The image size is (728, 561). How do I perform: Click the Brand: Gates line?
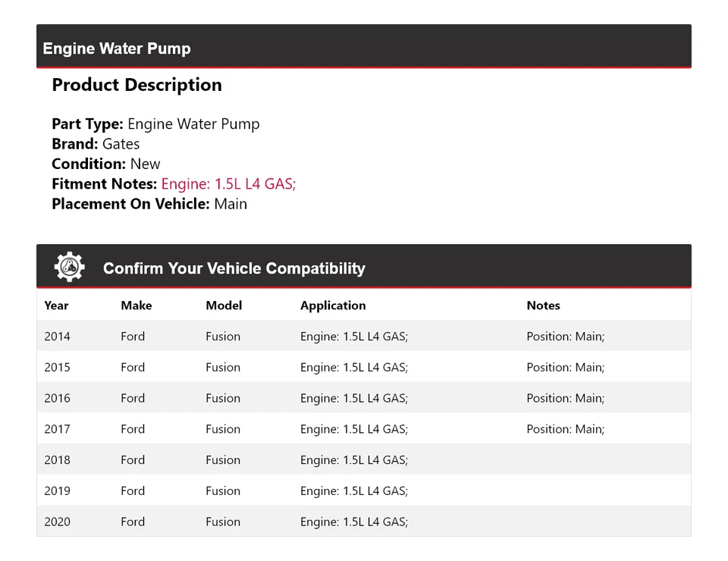coord(96,144)
